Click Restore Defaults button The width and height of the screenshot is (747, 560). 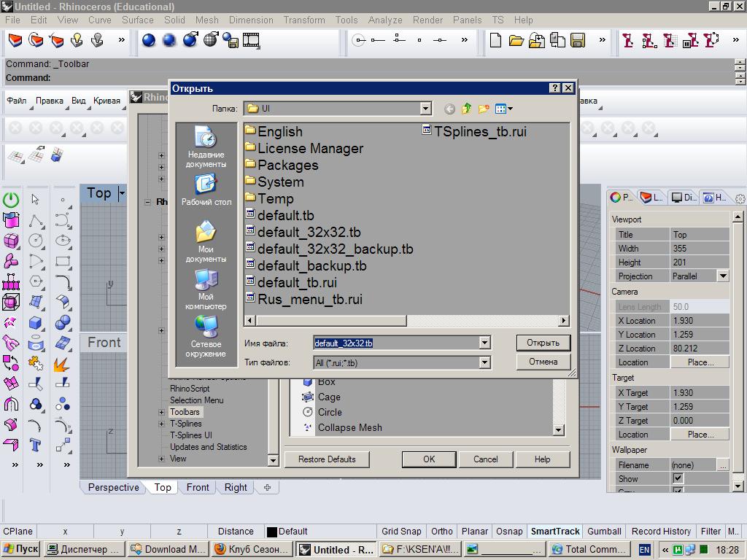pos(327,459)
